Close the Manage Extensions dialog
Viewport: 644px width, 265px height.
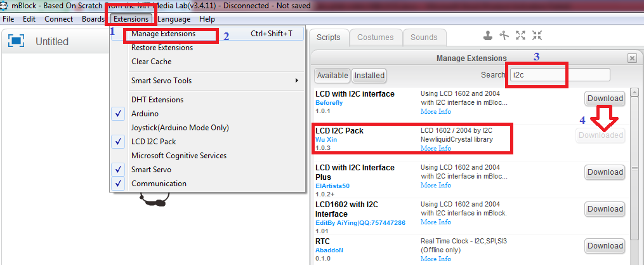point(632,58)
